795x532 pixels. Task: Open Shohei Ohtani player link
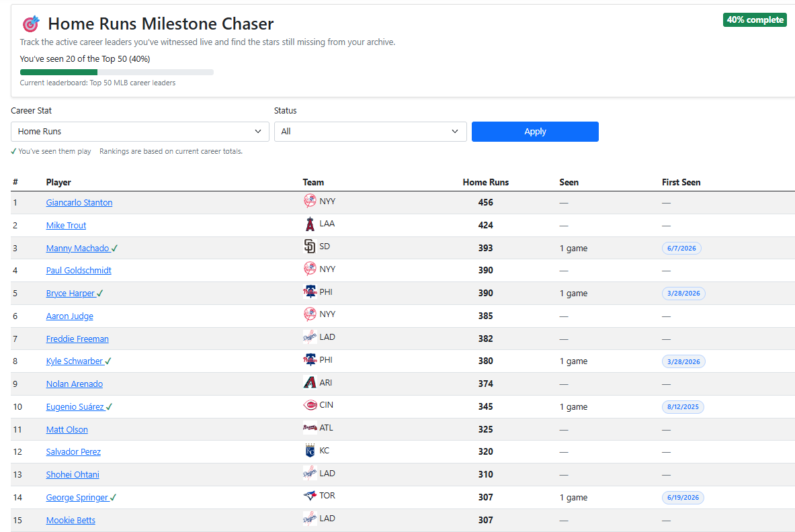[x=73, y=475]
